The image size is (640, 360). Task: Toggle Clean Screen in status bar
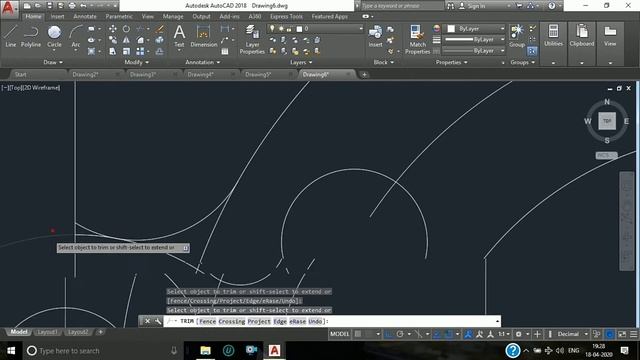pos(622,334)
